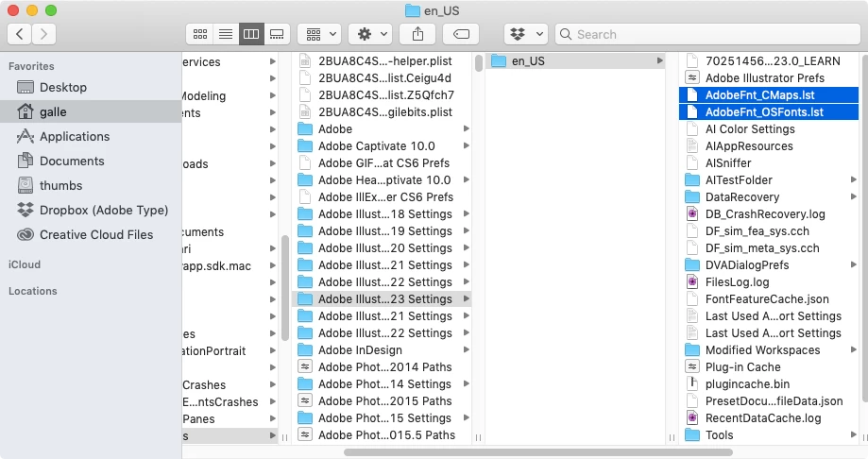
Task: Expand the en_US folder disclosure arrow
Action: point(659,60)
